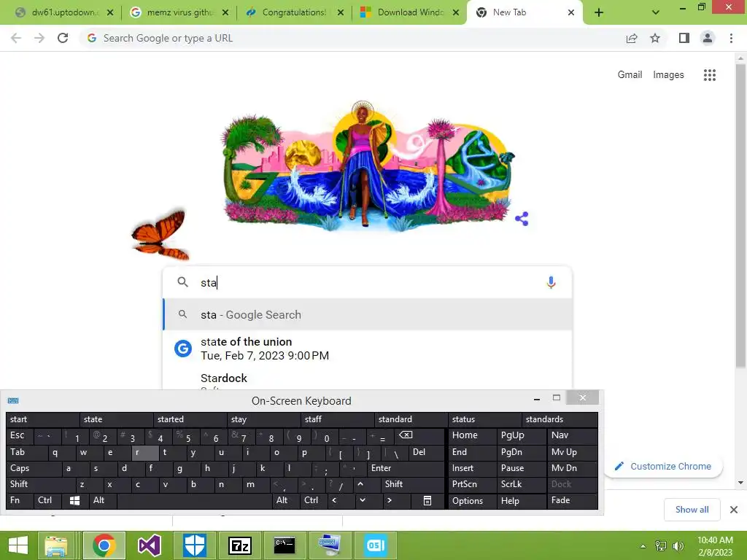Toggle the left Alt key on On-Screen Keyboard
Viewport: 747px width, 560px height.
(x=102, y=500)
